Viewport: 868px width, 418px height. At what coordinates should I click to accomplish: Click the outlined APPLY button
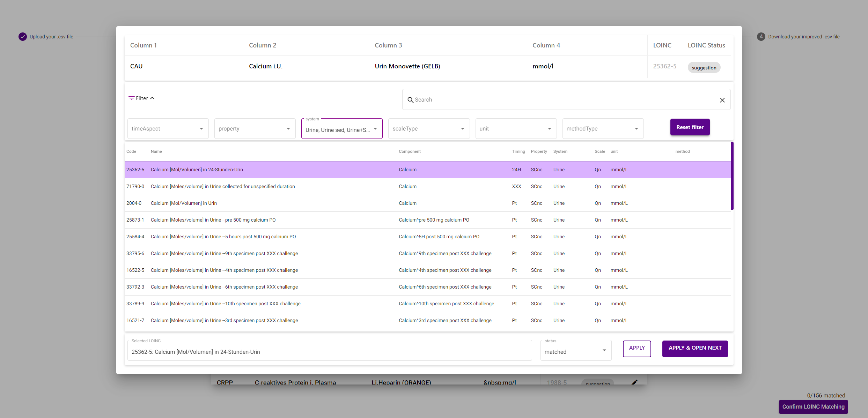(637, 348)
